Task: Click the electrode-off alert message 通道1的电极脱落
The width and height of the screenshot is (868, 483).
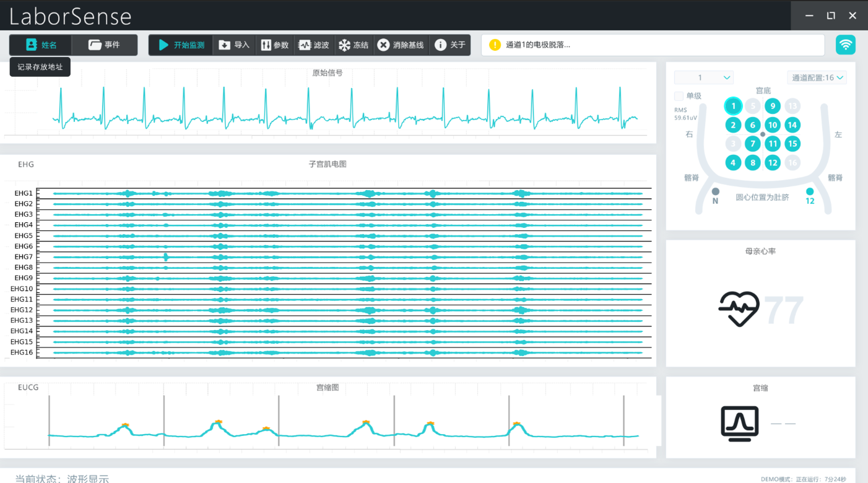Action: pos(538,45)
